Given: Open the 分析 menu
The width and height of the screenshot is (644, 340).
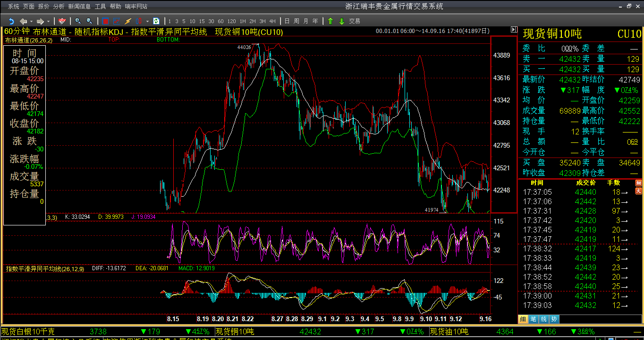Looking at the screenshot, I should (x=59, y=7).
